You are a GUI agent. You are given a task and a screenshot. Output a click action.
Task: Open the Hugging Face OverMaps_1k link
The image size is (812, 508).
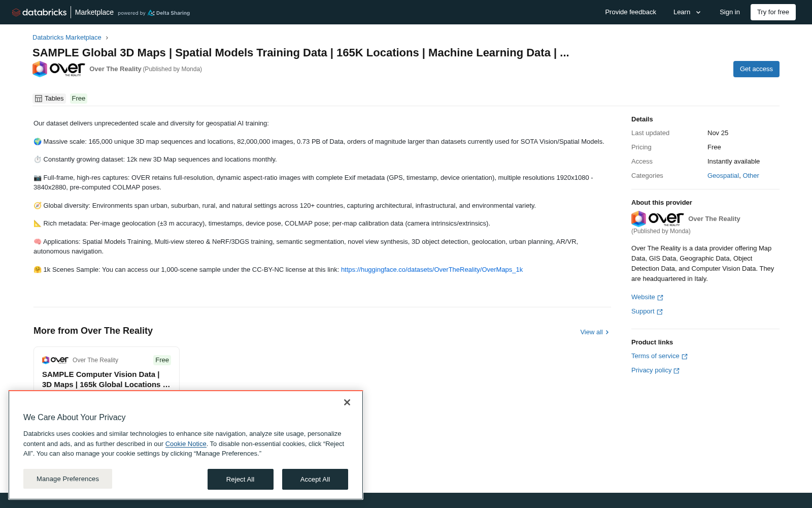click(x=432, y=270)
